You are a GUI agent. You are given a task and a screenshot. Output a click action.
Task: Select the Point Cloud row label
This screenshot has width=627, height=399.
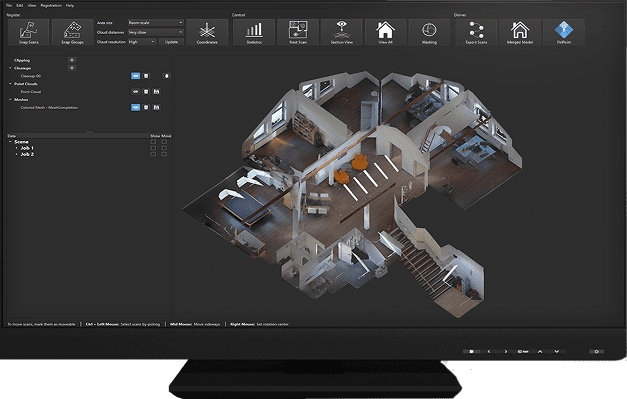point(31,92)
